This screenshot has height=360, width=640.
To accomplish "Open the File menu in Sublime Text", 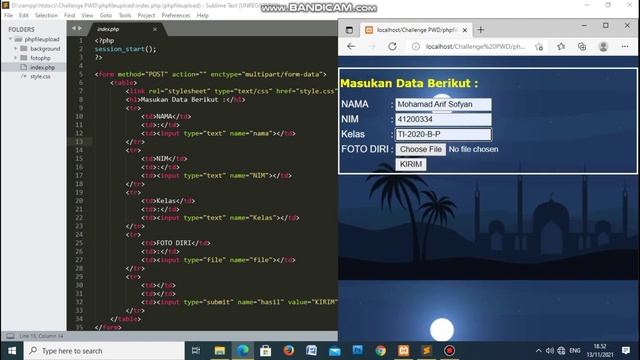I will point(8,15).
